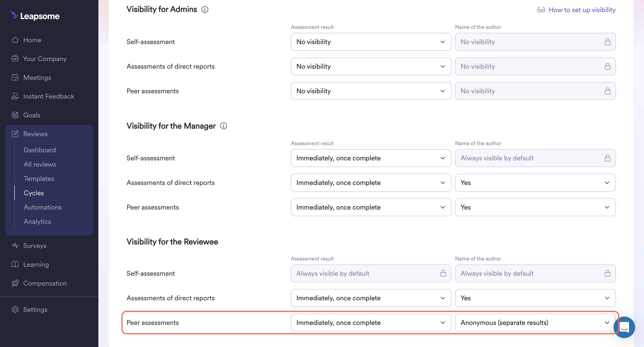Screen dimensions: 644x347
Task: Go to Home in sidebar
Action: point(32,40)
